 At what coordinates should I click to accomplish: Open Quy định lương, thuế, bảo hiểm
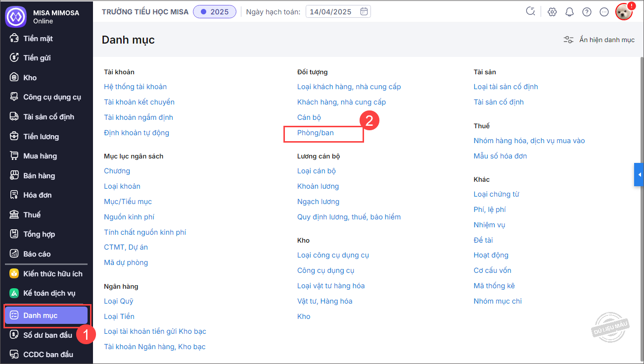(x=349, y=217)
